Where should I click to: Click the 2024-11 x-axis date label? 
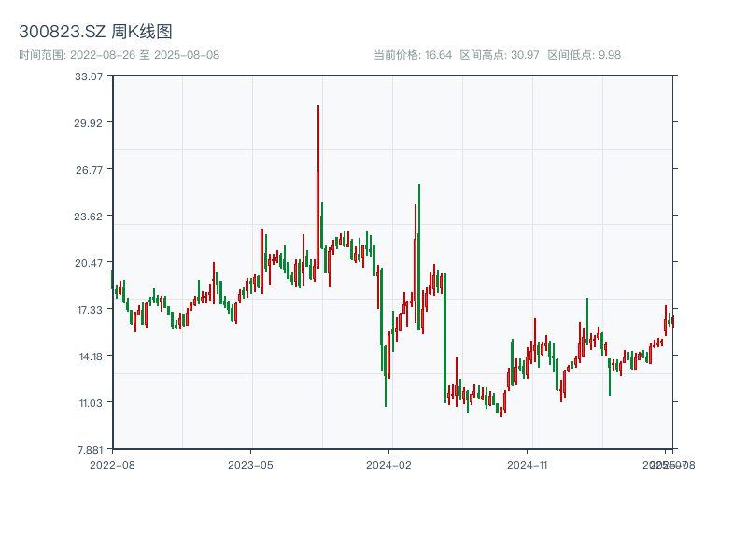[529, 464]
